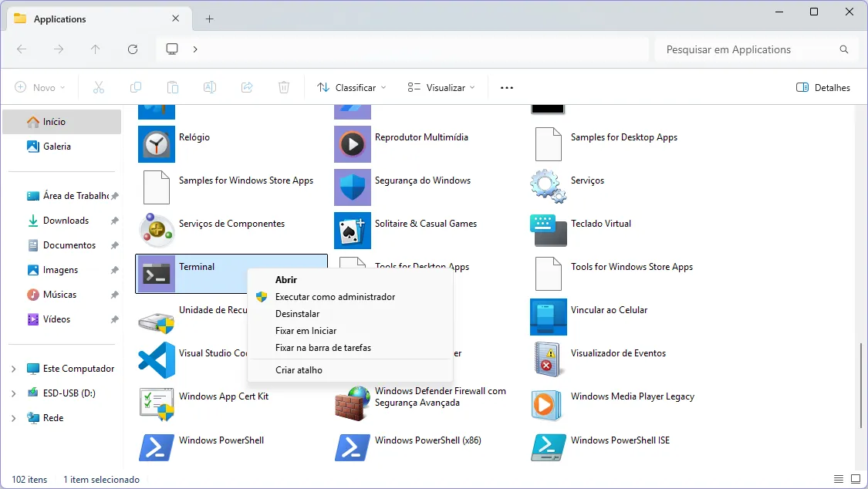
Task: Open the three-dots more options menu
Action: 506,87
